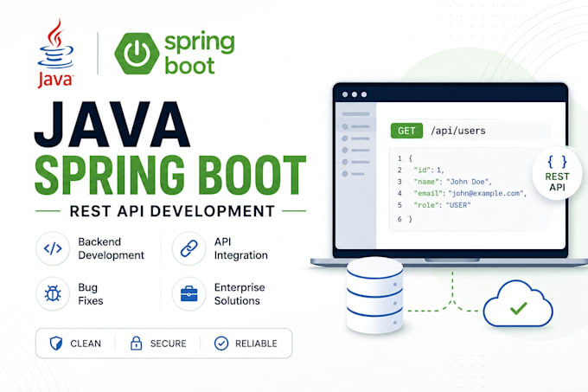This screenshot has width=588, height=392.
Task: Click the "name": "John Doe" line
Action: click(452, 182)
